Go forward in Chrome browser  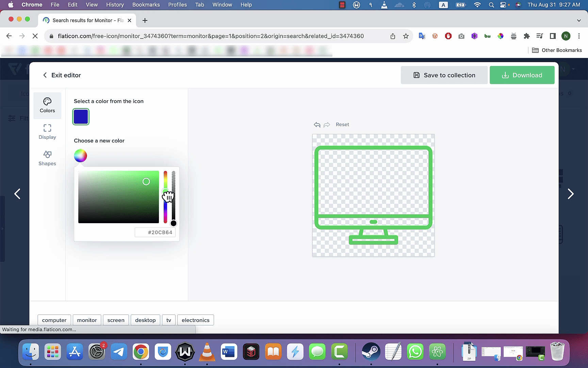pyautogui.click(x=22, y=36)
